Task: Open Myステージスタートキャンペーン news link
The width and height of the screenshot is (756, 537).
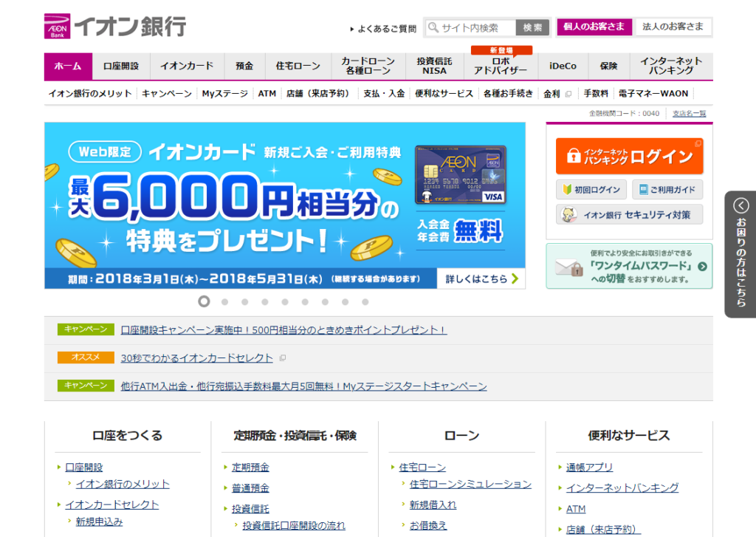Action: (x=303, y=386)
